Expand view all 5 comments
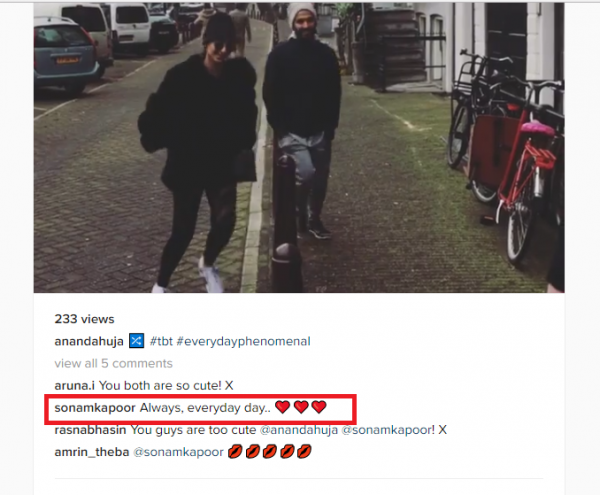The width and height of the screenshot is (600, 495). tap(114, 363)
